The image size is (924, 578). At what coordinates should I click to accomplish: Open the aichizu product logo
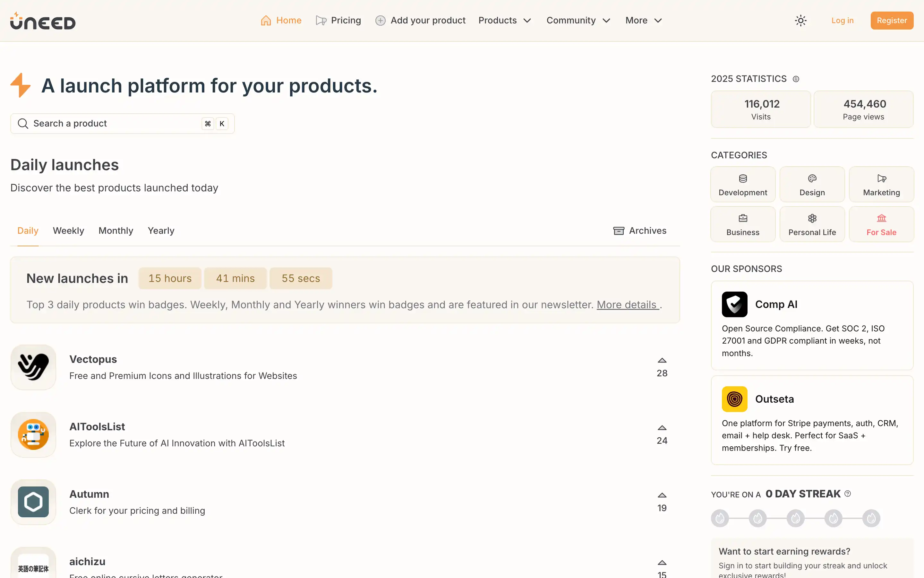[33, 563]
